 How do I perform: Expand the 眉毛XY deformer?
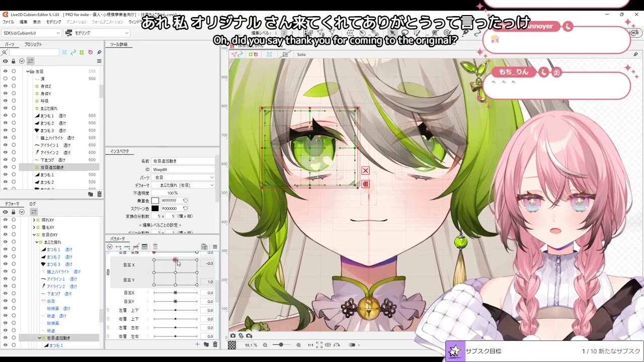tap(34, 227)
